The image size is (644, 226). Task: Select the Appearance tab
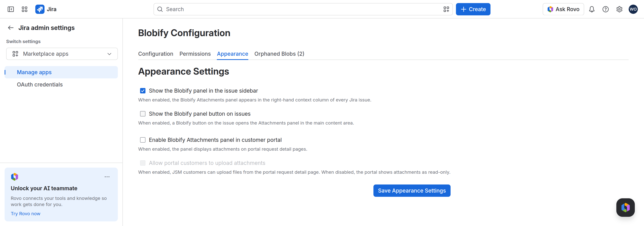(233, 54)
